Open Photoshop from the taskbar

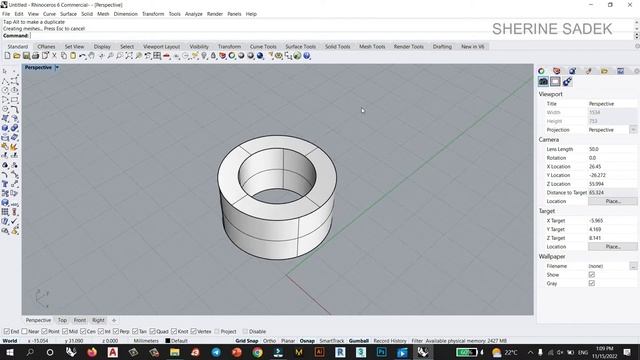point(381,352)
